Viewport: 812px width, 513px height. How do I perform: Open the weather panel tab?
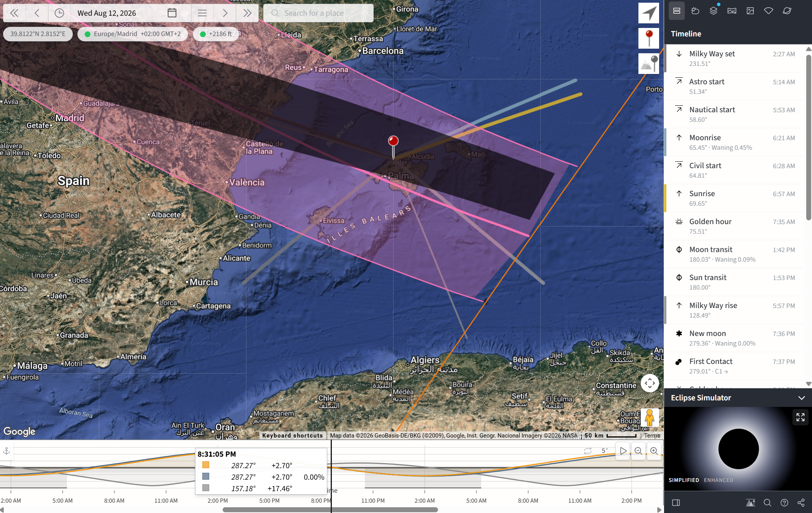point(695,11)
